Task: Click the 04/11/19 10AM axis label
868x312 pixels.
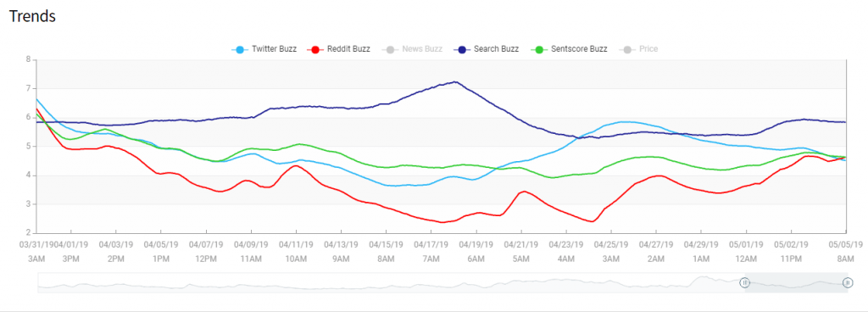Action: point(296,251)
